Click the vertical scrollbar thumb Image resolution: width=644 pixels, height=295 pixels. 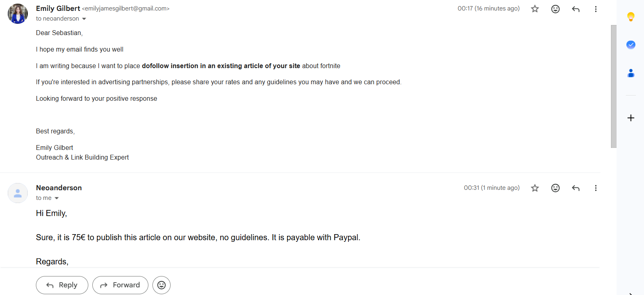[613, 86]
